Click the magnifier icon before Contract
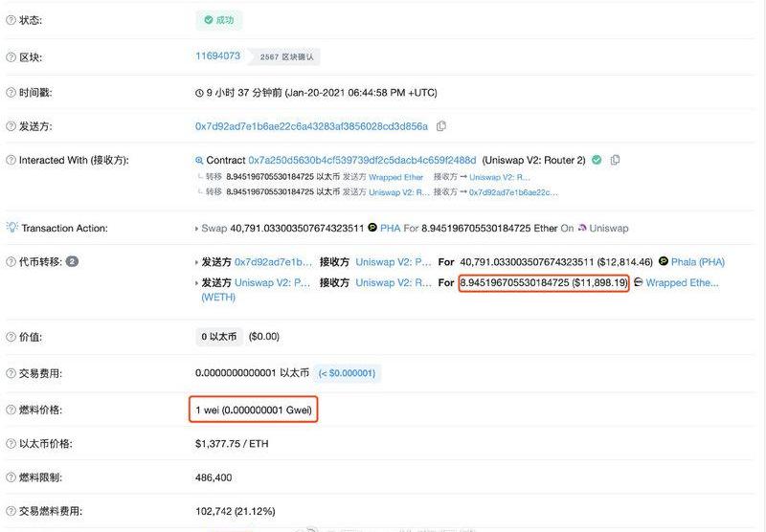766x532 pixels. tap(199, 160)
